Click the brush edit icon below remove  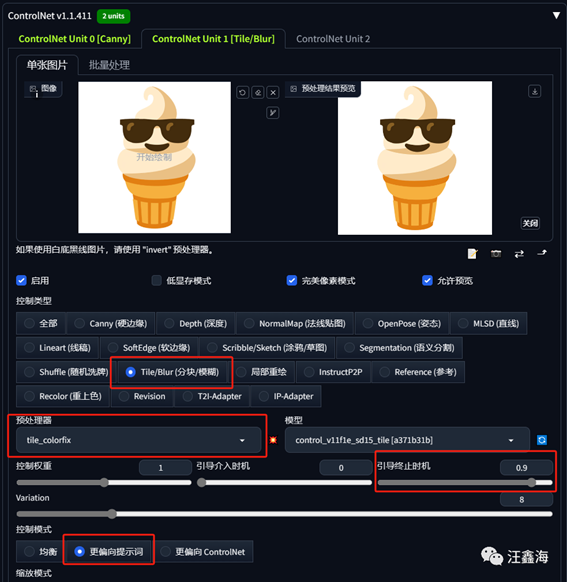click(273, 112)
